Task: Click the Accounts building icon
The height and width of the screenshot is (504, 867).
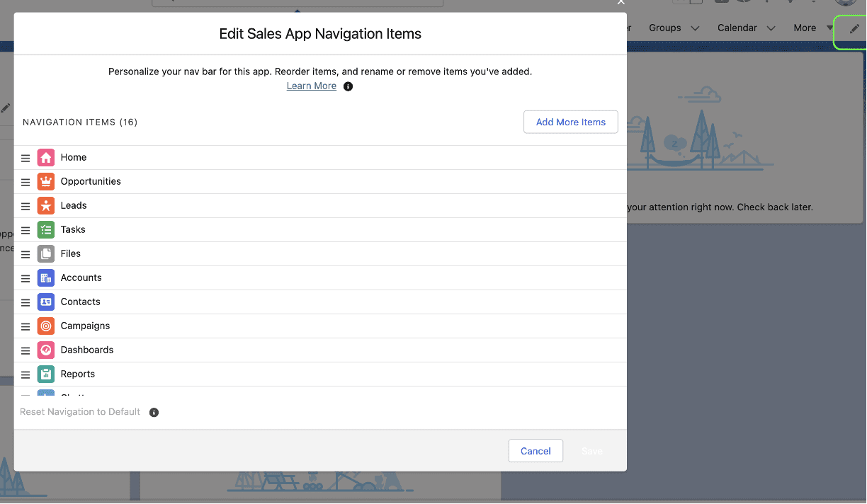Action: pyautogui.click(x=46, y=278)
